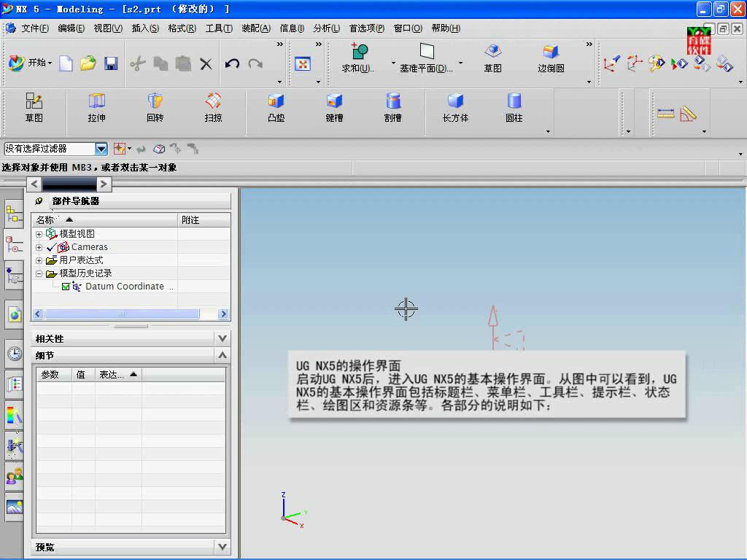The image size is (747, 560).
Task: Create a 圆柱 (Cylinder) primitive
Action: coord(514,108)
